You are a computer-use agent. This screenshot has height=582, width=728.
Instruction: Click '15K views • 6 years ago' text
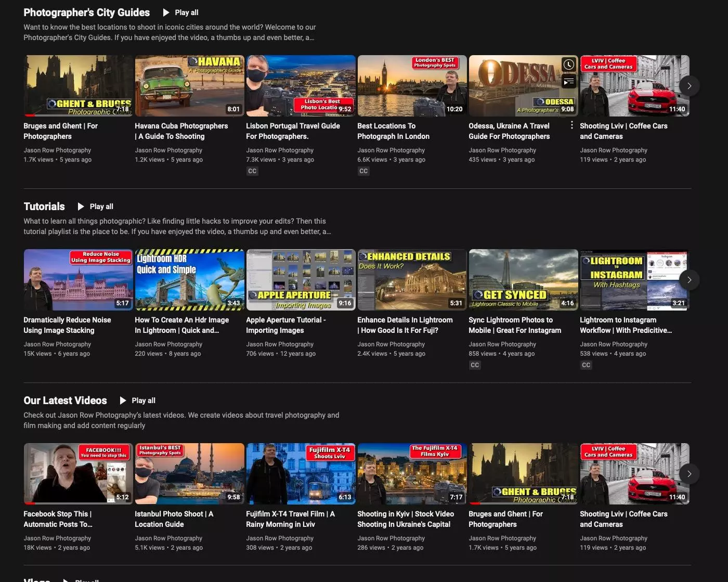[x=57, y=354]
